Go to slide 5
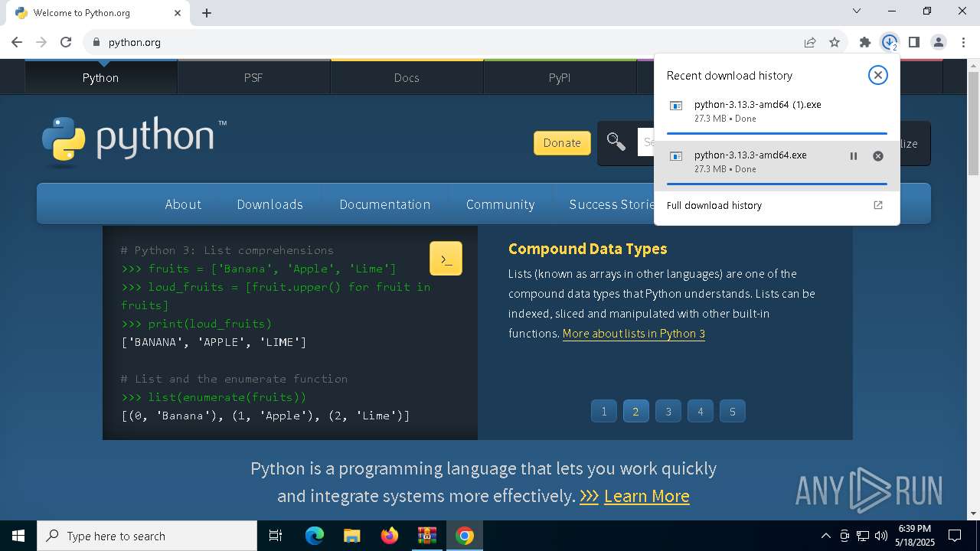 [x=732, y=411]
